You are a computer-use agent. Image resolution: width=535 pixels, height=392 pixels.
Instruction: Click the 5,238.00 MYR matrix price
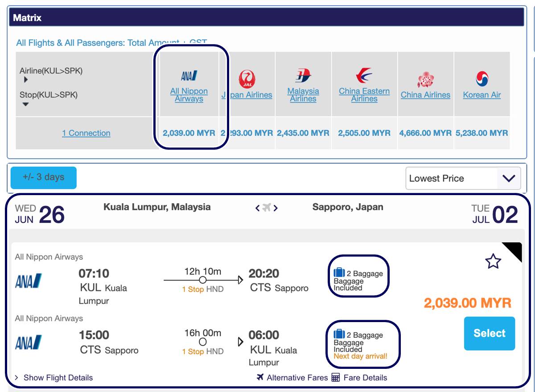click(x=482, y=133)
